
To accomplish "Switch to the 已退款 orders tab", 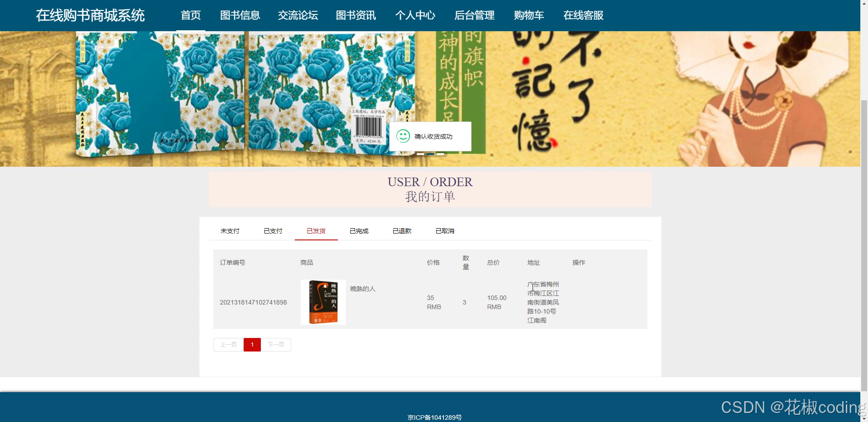I will (402, 231).
